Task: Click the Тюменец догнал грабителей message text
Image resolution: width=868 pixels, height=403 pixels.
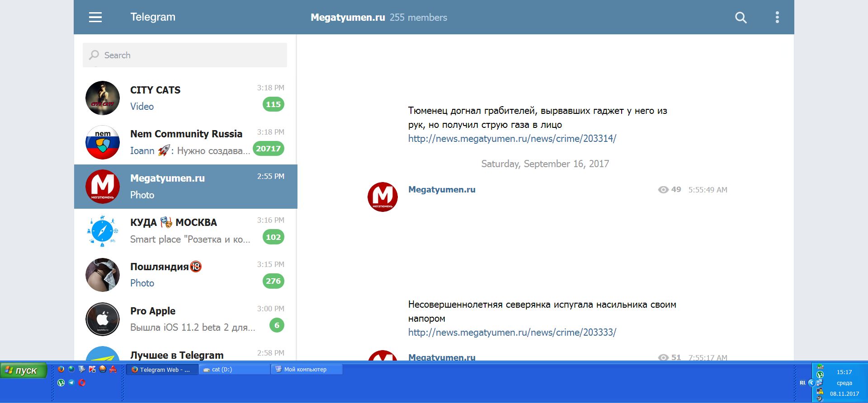Action: pyautogui.click(x=538, y=117)
